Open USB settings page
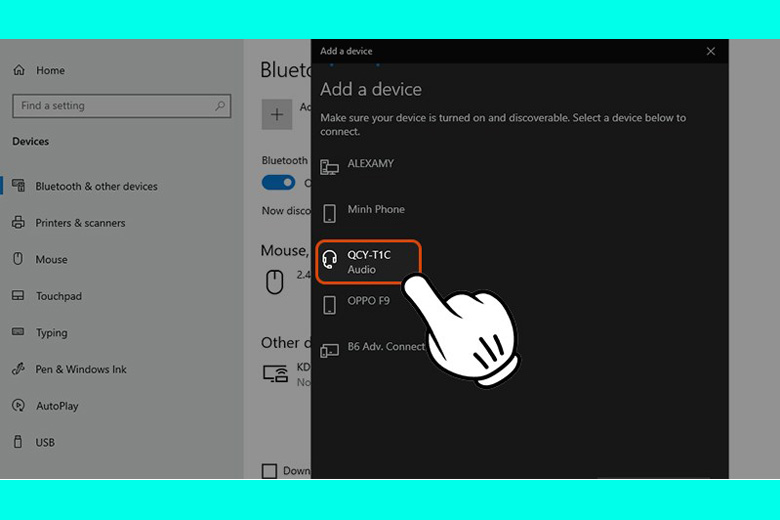 coord(45,442)
